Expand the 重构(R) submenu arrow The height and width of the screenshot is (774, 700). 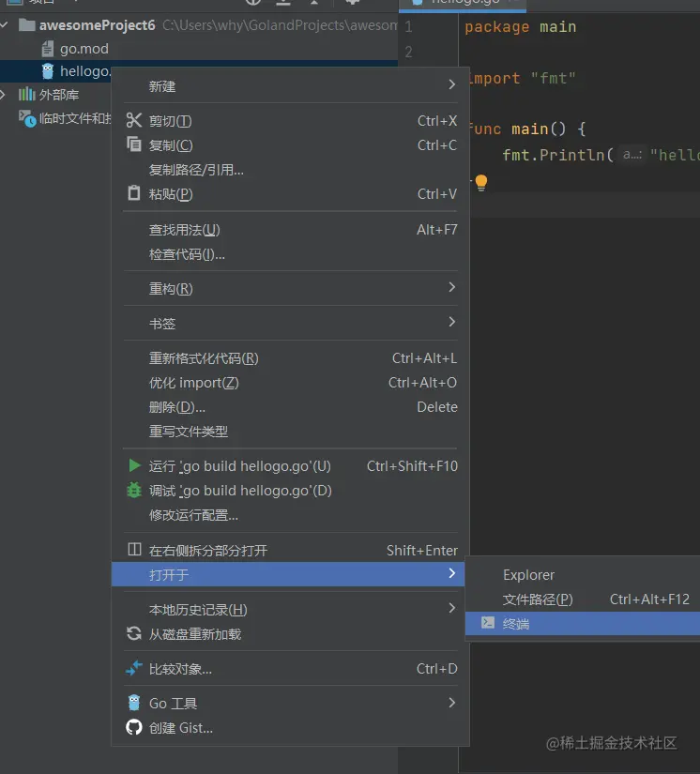pyautogui.click(x=451, y=287)
